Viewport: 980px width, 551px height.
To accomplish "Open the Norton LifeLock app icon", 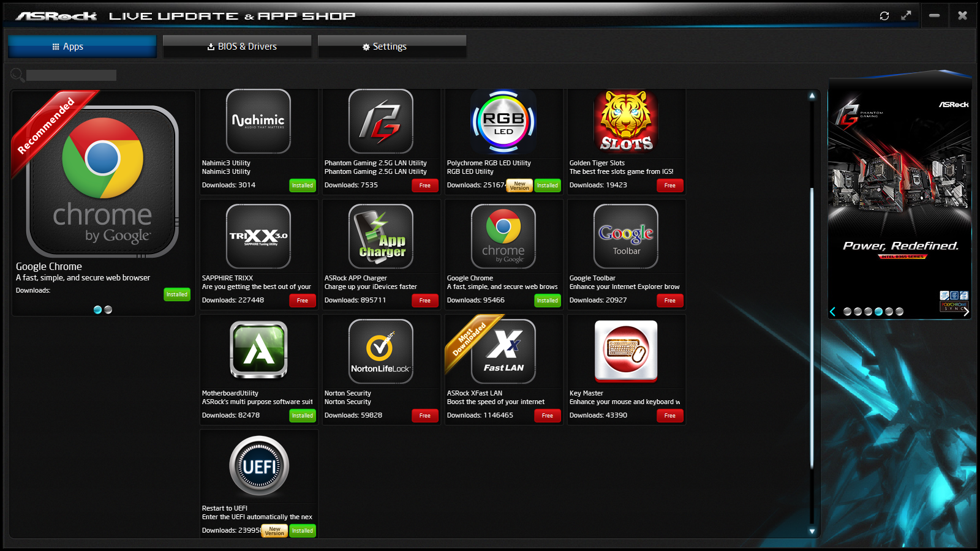I will pos(381,351).
